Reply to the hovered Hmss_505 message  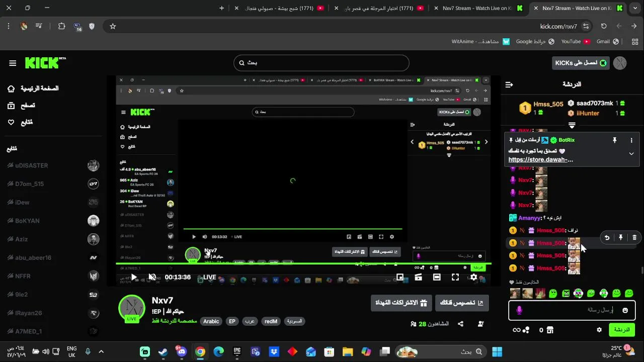pyautogui.click(x=607, y=237)
